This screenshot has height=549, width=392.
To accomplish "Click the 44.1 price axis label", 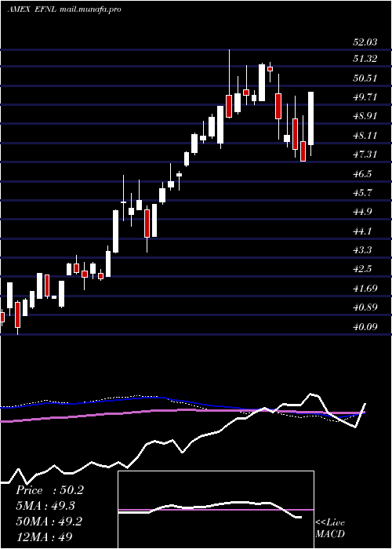I will point(362,231).
